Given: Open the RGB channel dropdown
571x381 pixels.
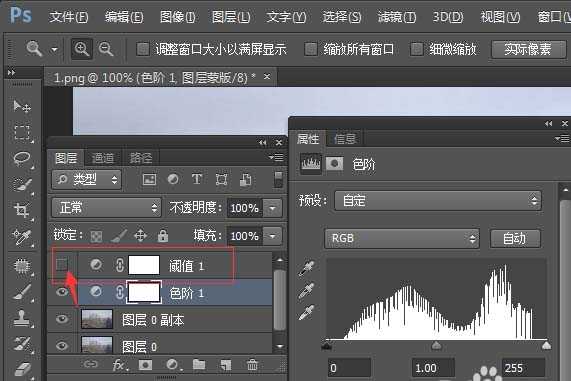Looking at the screenshot, I should click(402, 239).
